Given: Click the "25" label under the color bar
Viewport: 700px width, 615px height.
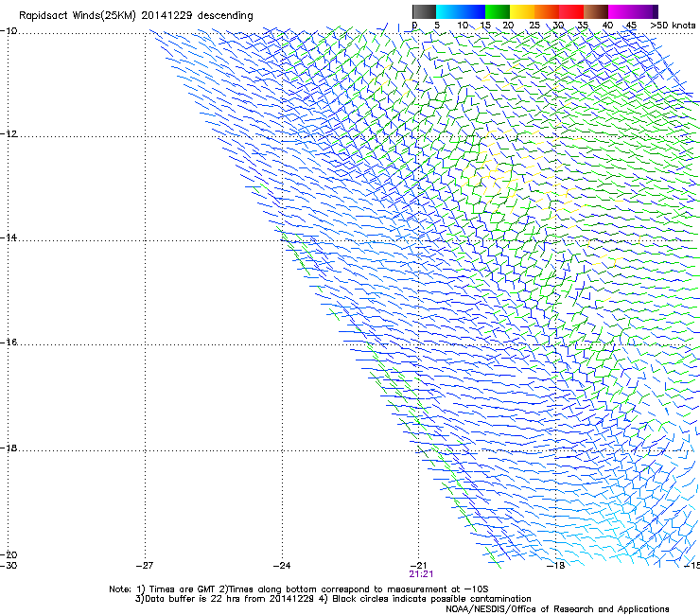Looking at the screenshot, I should (x=534, y=26).
